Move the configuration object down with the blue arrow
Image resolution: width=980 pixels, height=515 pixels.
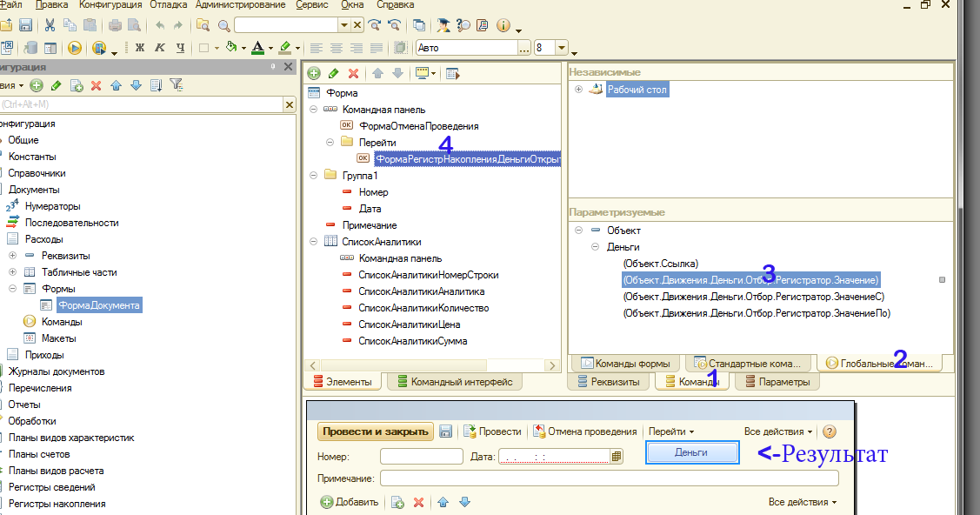[x=136, y=85]
